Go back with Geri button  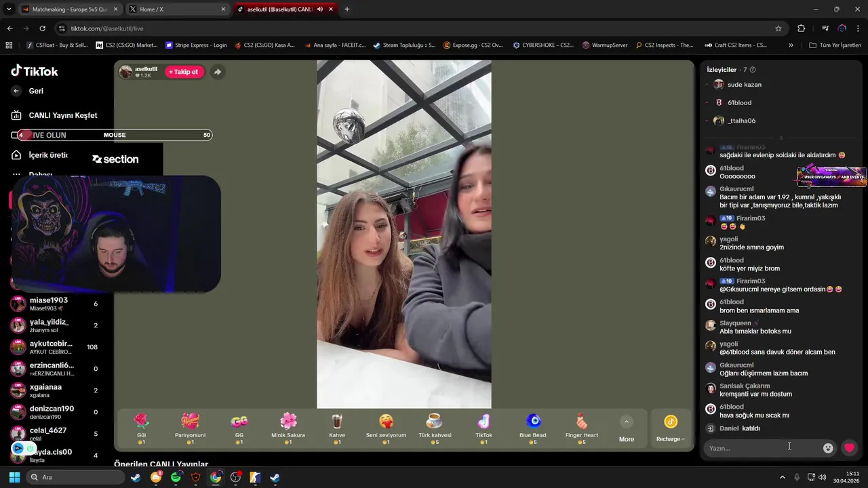pyautogui.click(x=28, y=91)
